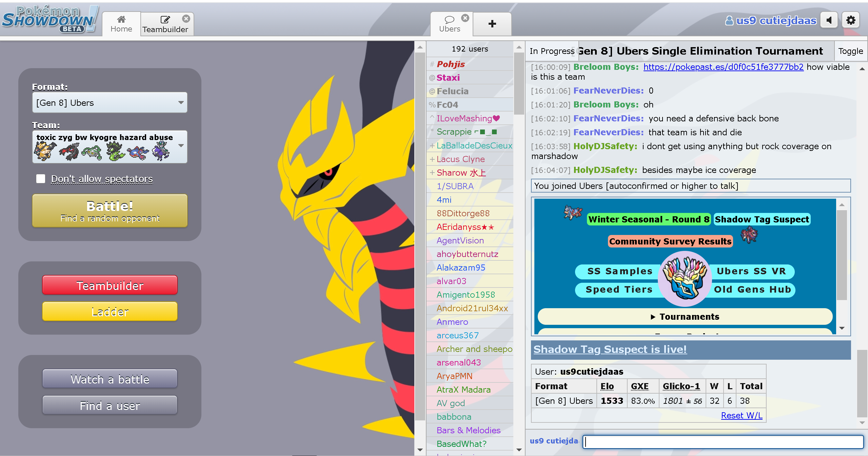
Task: Open the Format dropdown showing [Gen 8] Ubers
Action: tap(110, 102)
